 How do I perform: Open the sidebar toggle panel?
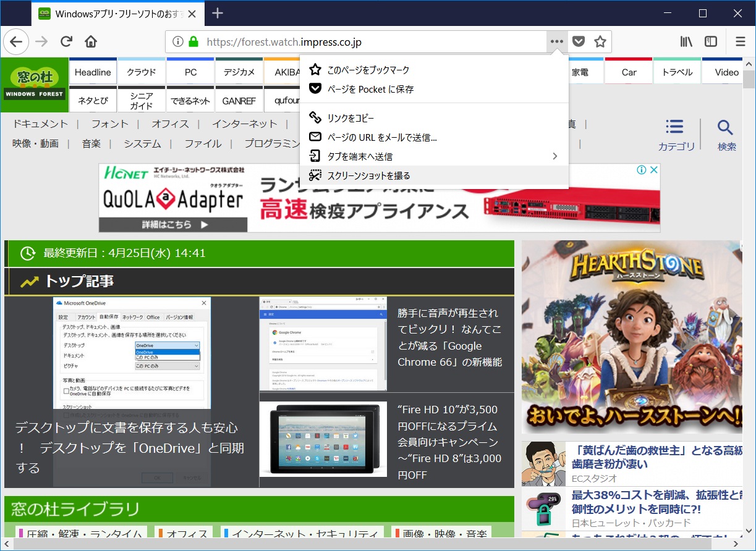pyautogui.click(x=711, y=41)
